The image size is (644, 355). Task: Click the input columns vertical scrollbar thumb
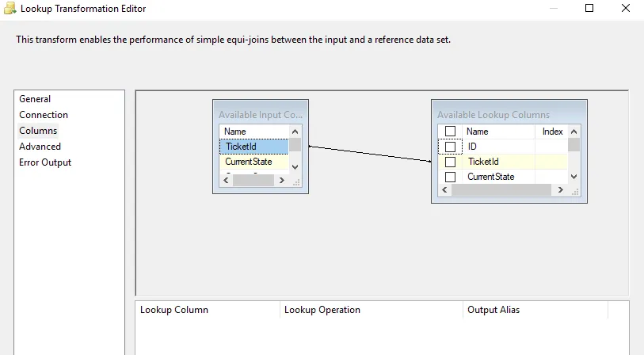[x=295, y=145]
